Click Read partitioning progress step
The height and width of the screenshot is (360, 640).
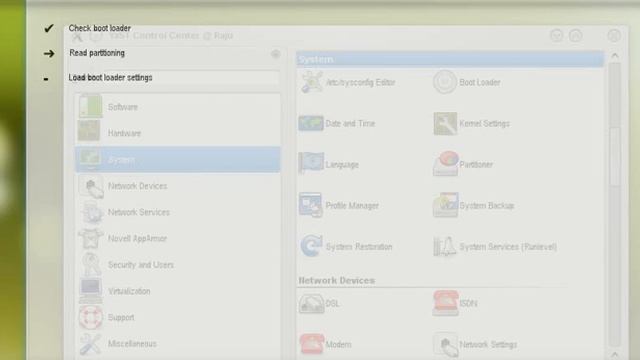click(97, 53)
